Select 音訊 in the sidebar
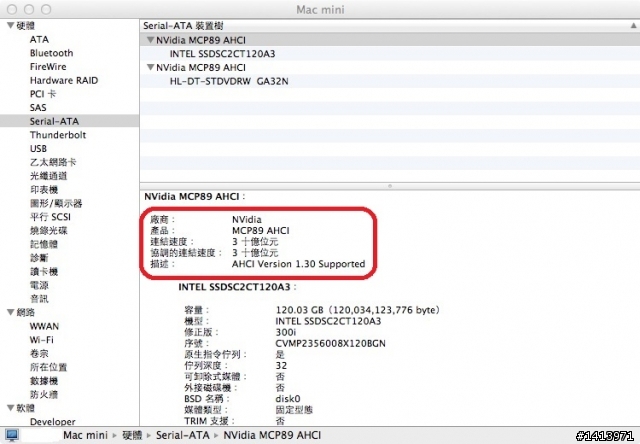640x444 pixels. pos(39,299)
